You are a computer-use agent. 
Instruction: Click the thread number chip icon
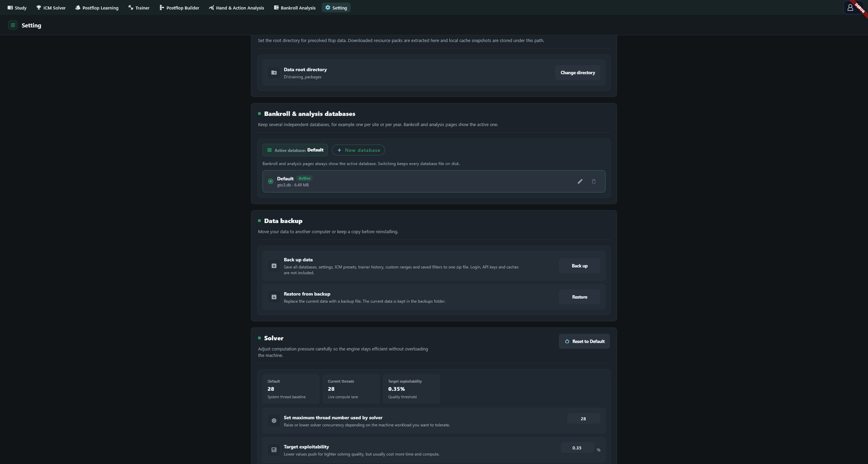(274, 421)
